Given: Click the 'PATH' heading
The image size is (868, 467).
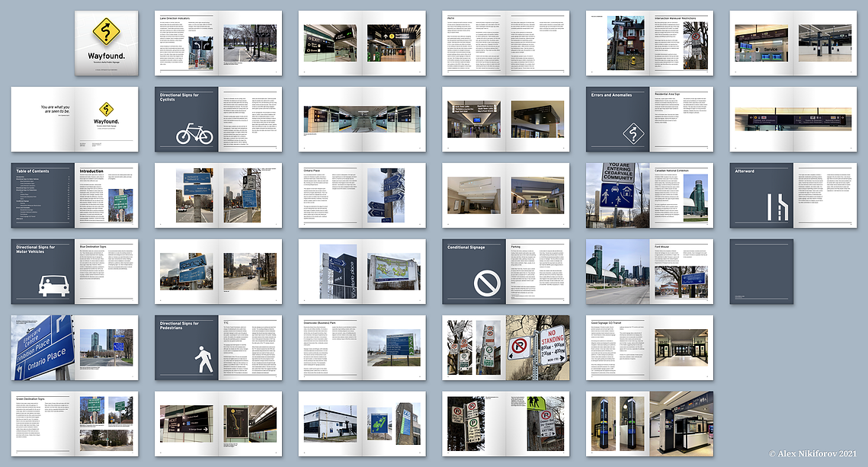Looking at the screenshot, I should point(450,18).
